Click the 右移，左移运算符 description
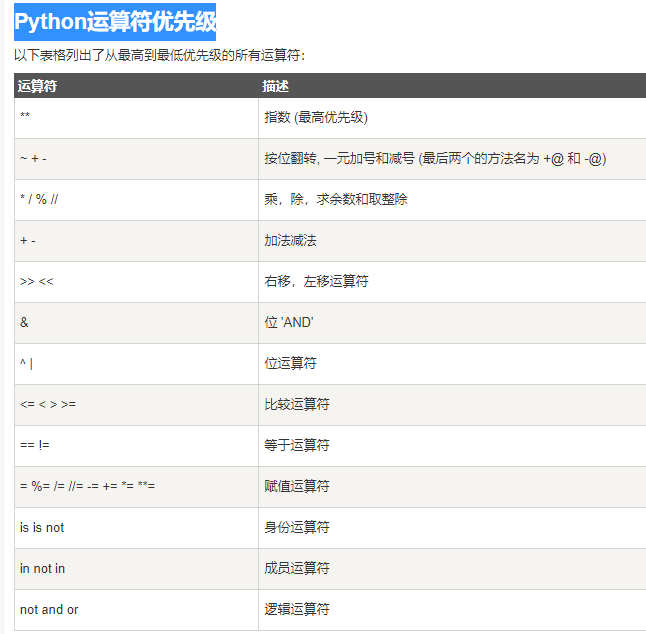Screen dimensions: 646x634 (x=316, y=281)
